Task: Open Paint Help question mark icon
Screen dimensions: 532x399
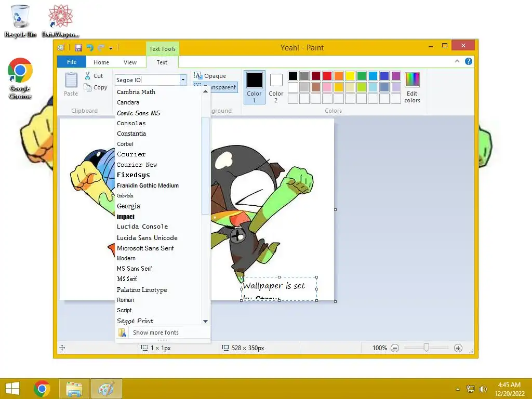Action: pos(469,61)
